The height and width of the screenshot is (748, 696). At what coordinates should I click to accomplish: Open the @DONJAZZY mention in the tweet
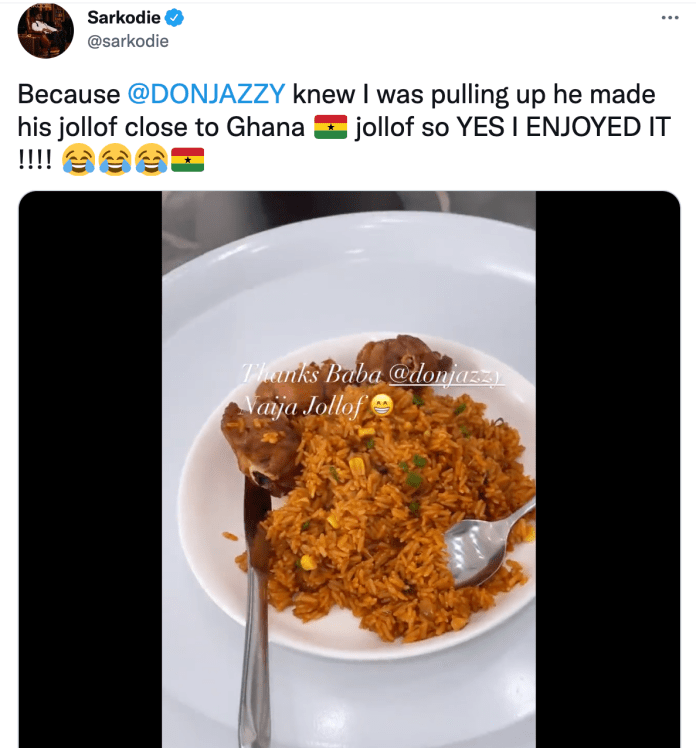[207, 94]
